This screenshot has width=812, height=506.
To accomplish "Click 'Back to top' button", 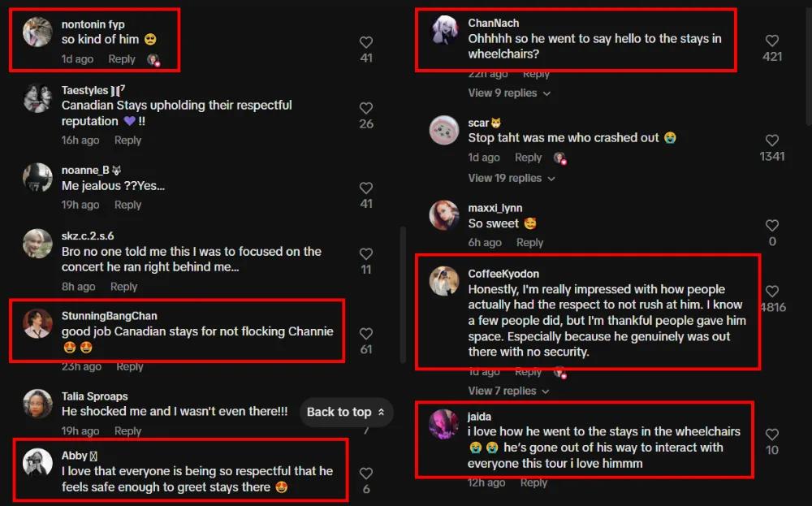I will [346, 412].
